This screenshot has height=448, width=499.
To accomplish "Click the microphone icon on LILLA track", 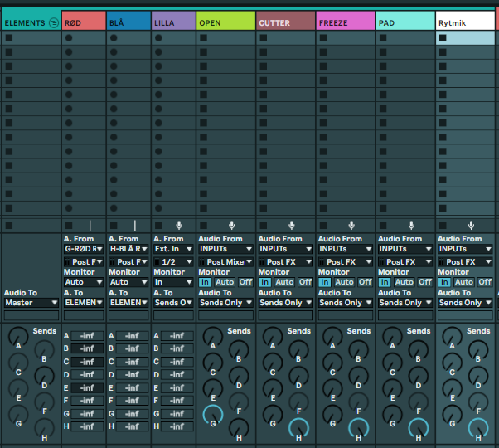I will tap(179, 225).
